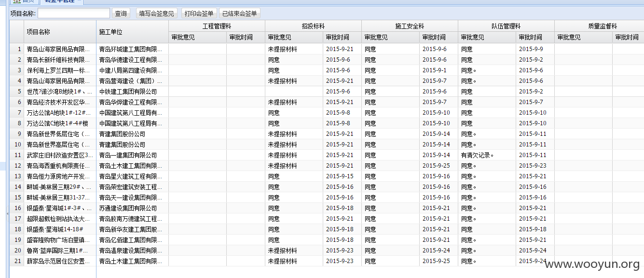This screenshot has height=278, width=644.
Task: Show the 已结束会签单 list
Action: point(239,13)
